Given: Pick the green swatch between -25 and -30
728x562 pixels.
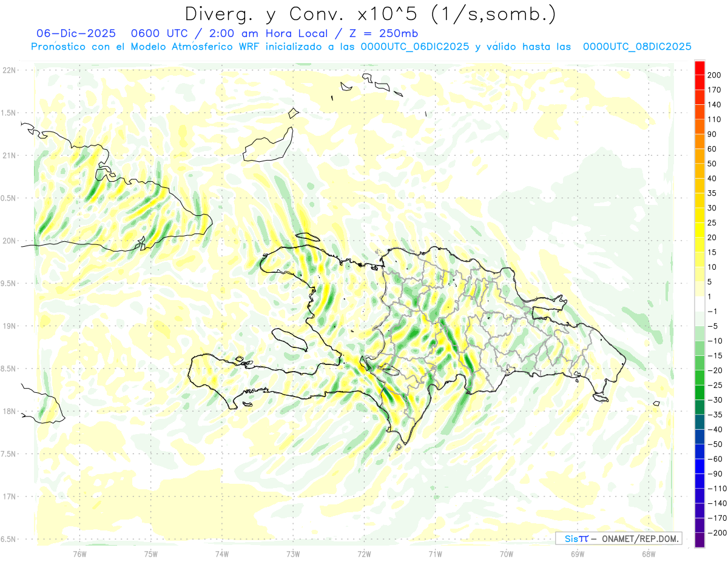Looking at the screenshot, I should coord(699,392).
